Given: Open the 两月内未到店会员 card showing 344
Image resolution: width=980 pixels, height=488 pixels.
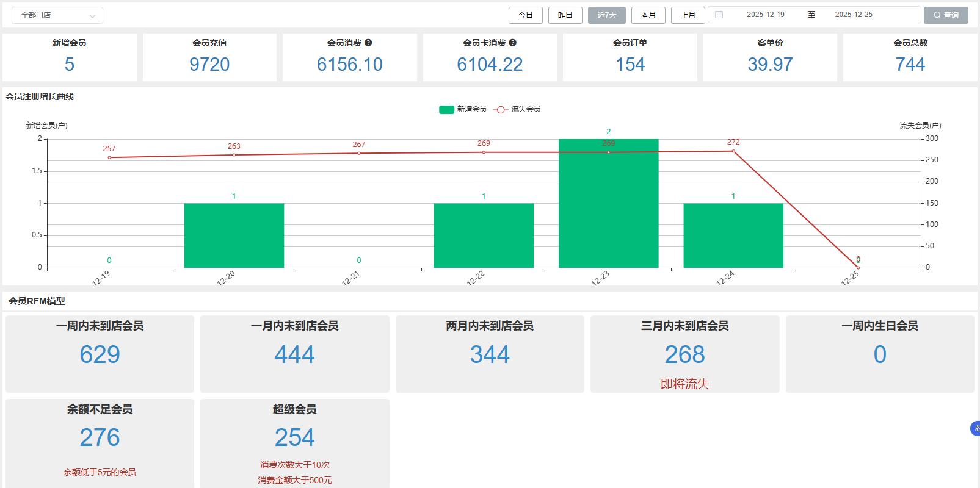Looking at the screenshot, I should point(490,354).
